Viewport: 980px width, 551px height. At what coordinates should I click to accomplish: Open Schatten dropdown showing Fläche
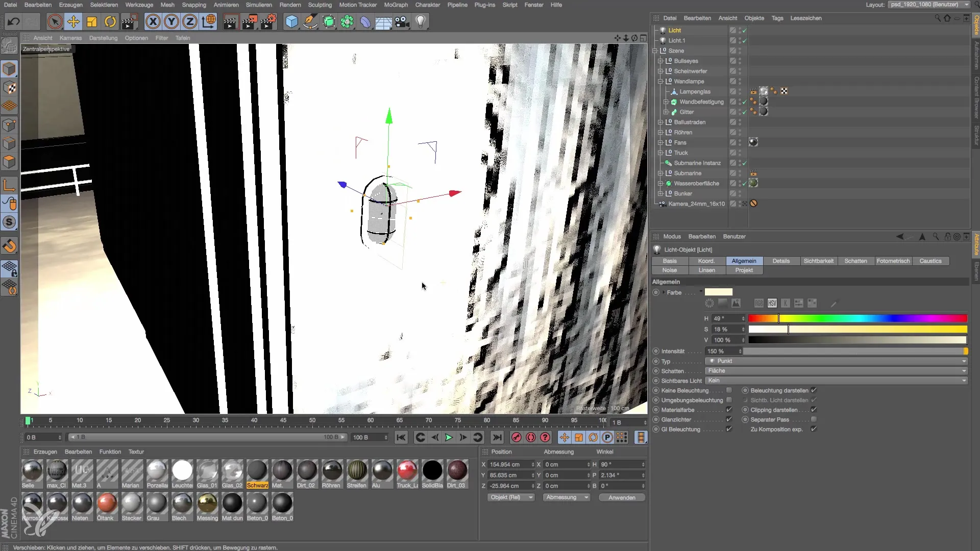pos(836,371)
